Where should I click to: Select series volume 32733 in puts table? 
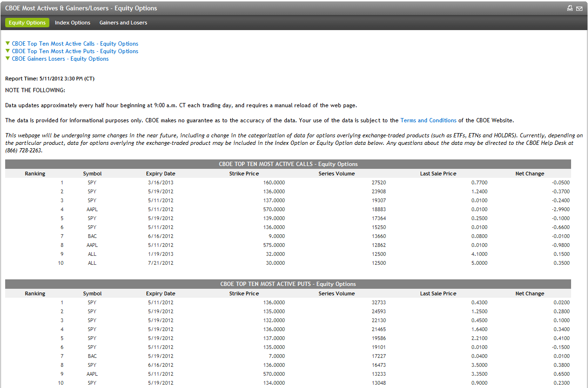click(378, 302)
